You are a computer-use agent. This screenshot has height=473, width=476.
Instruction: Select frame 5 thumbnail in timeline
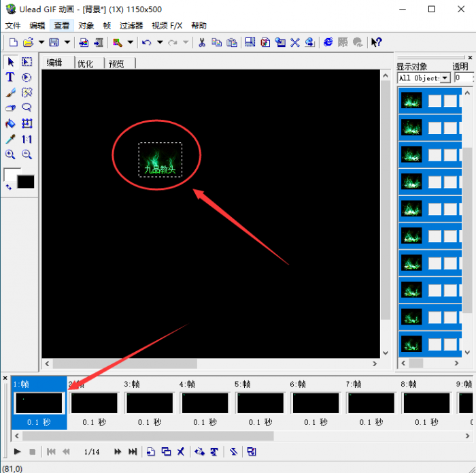pyautogui.click(x=260, y=403)
